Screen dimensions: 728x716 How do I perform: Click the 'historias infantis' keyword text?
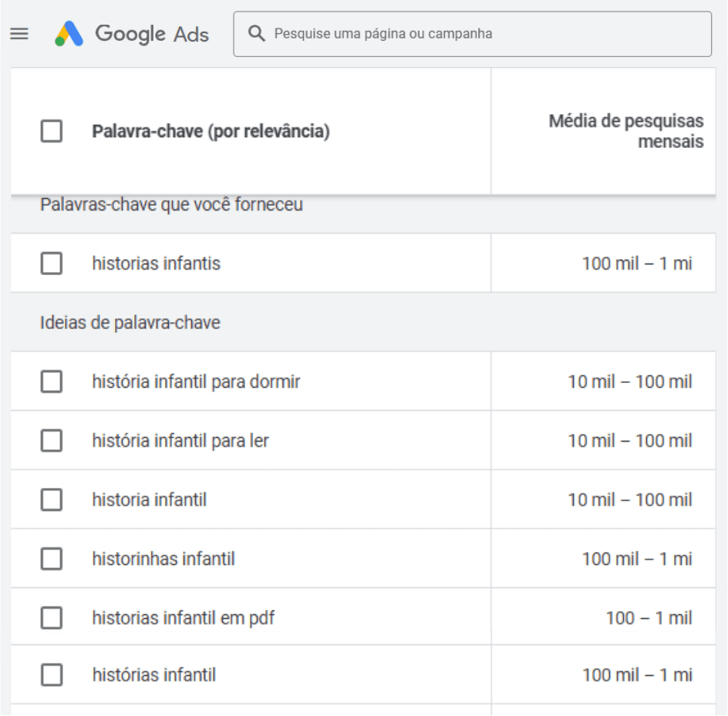pos(156,264)
